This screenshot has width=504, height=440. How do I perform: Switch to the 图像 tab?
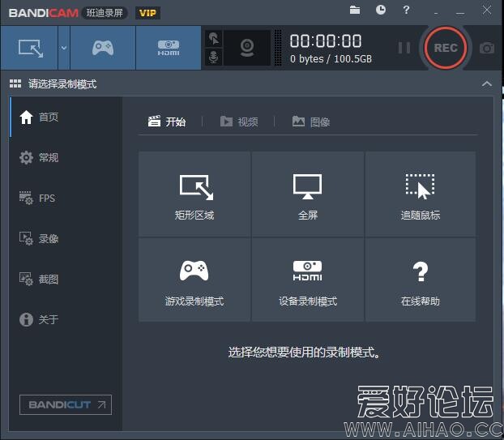(x=311, y=122)
